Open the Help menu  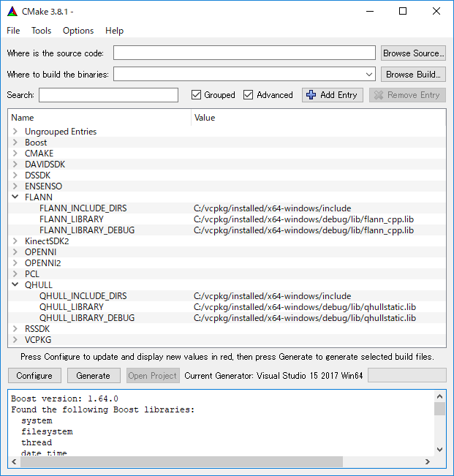pyautogui.click(x=114, y=31)
